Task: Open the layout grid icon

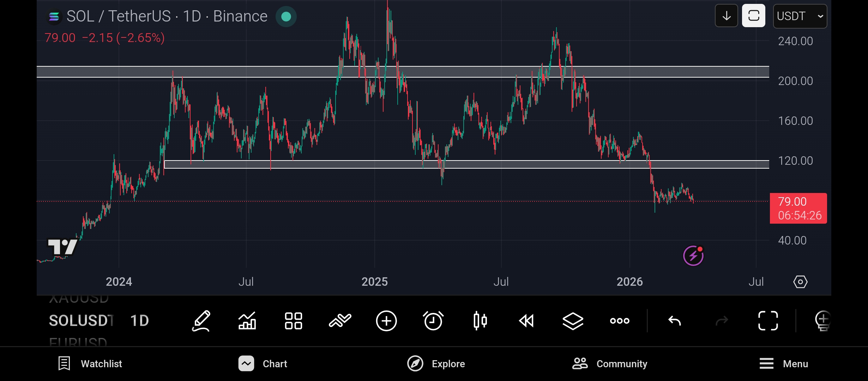Action: [x=294, y=321]
